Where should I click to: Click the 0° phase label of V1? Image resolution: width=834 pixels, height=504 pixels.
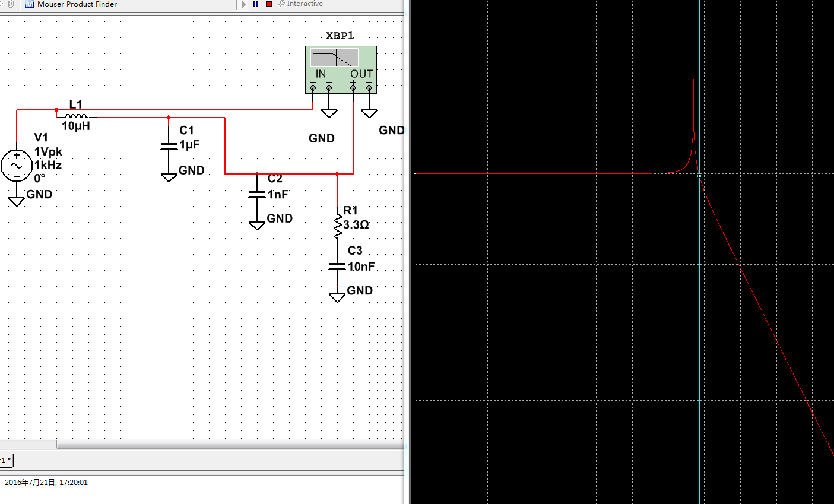point(40,178)
